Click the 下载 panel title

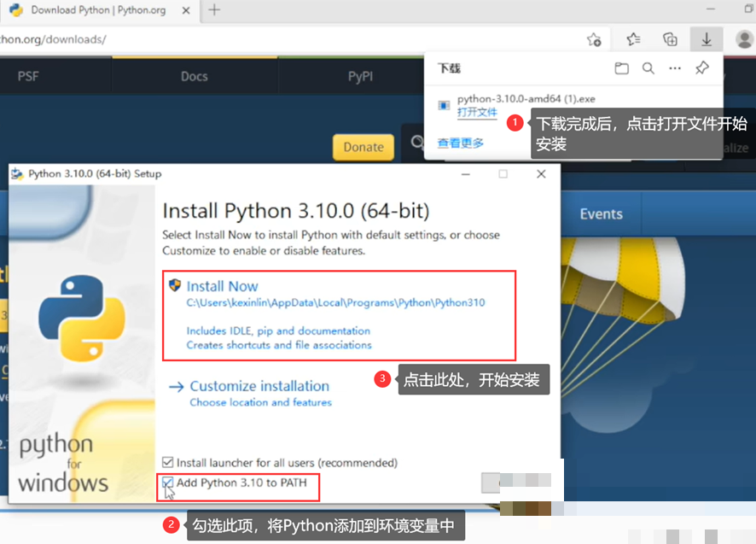(449, 68)
